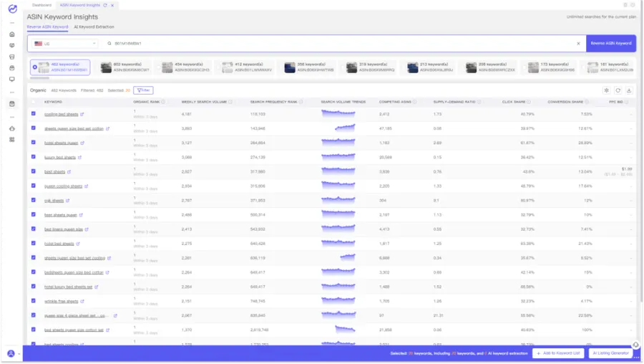644x364 pixels.
Task: Uncheck the hotel sheets queen row checkbox
Action: [34, 143]
